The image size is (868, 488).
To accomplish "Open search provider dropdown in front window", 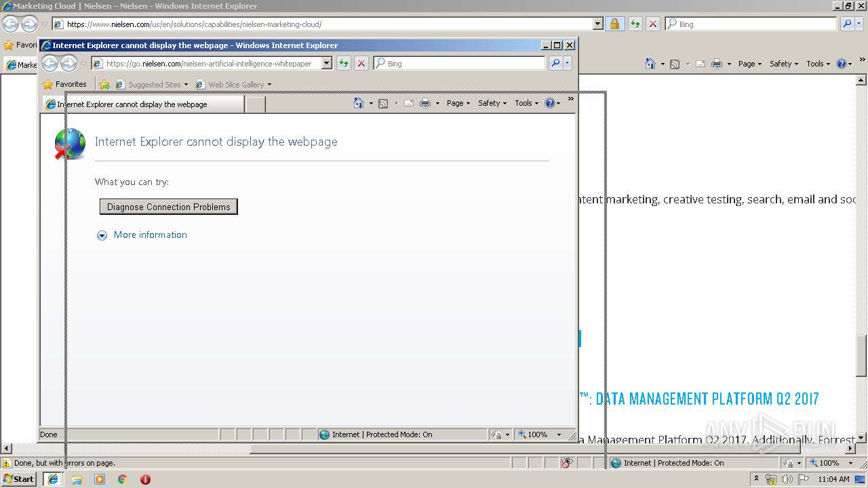I will (568, 63).
